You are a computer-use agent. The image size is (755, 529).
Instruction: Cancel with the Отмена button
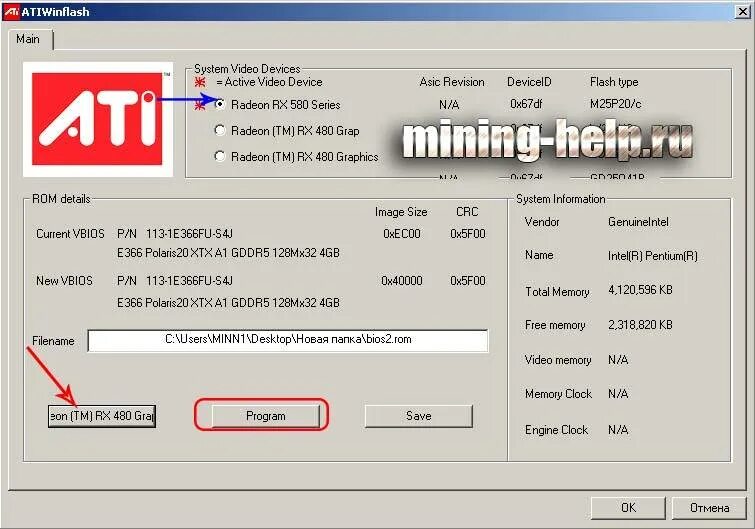click(709, 507)
